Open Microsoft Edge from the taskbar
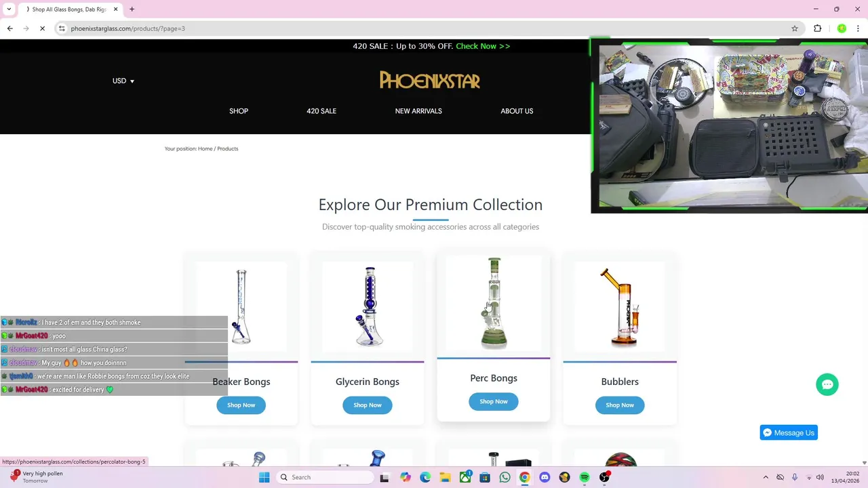 point(425,477)
